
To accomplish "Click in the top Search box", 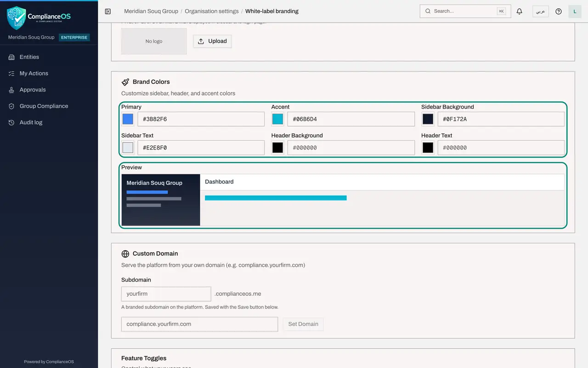I will point(465,11).
